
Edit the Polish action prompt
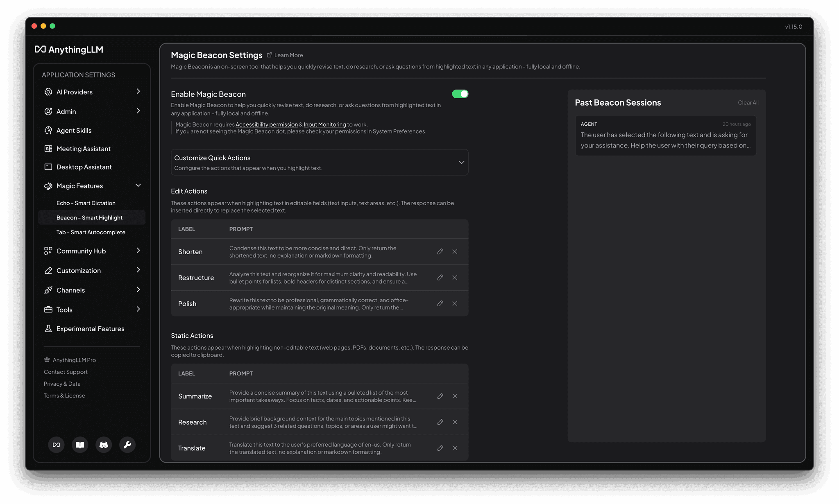click(440, 303)
